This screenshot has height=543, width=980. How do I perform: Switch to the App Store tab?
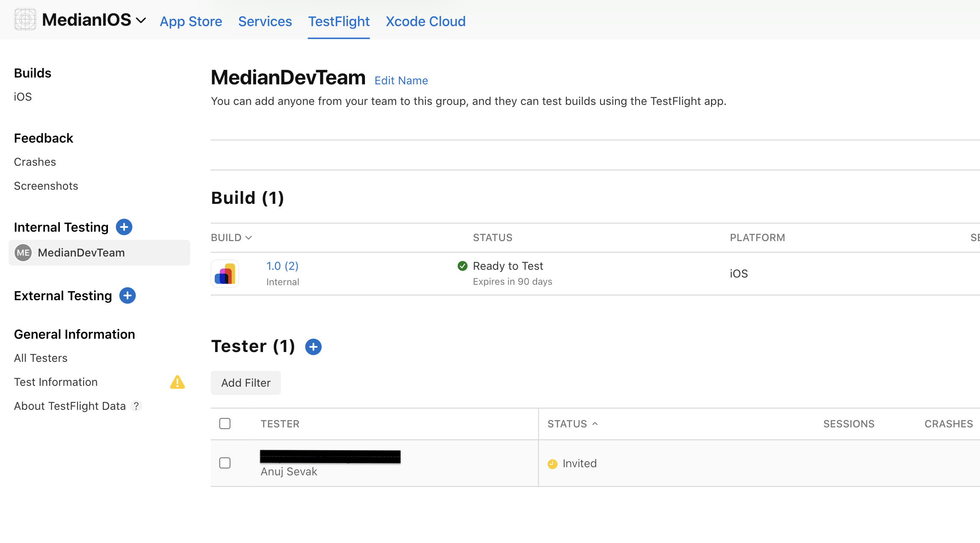point(191,21)
